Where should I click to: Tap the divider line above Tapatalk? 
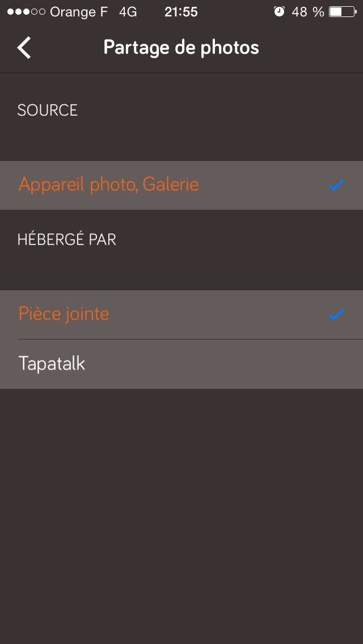pyautogui.click(x=191, y=339)
